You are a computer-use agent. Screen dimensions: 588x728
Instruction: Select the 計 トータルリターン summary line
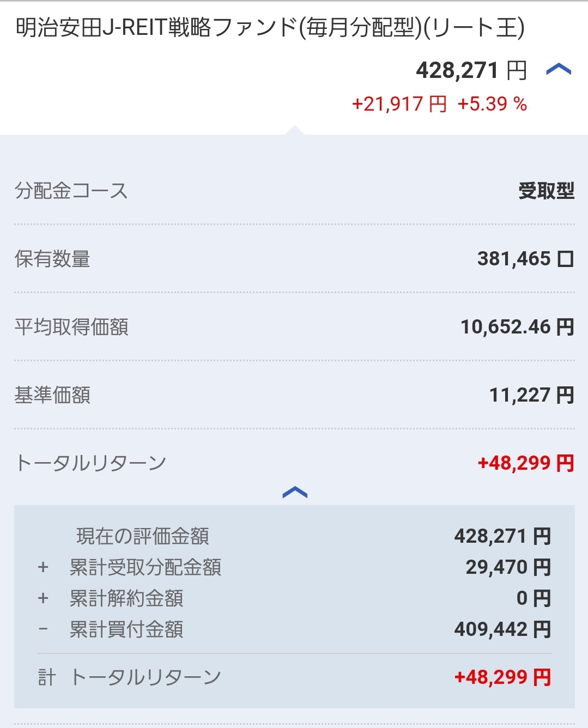coord(130,677)
